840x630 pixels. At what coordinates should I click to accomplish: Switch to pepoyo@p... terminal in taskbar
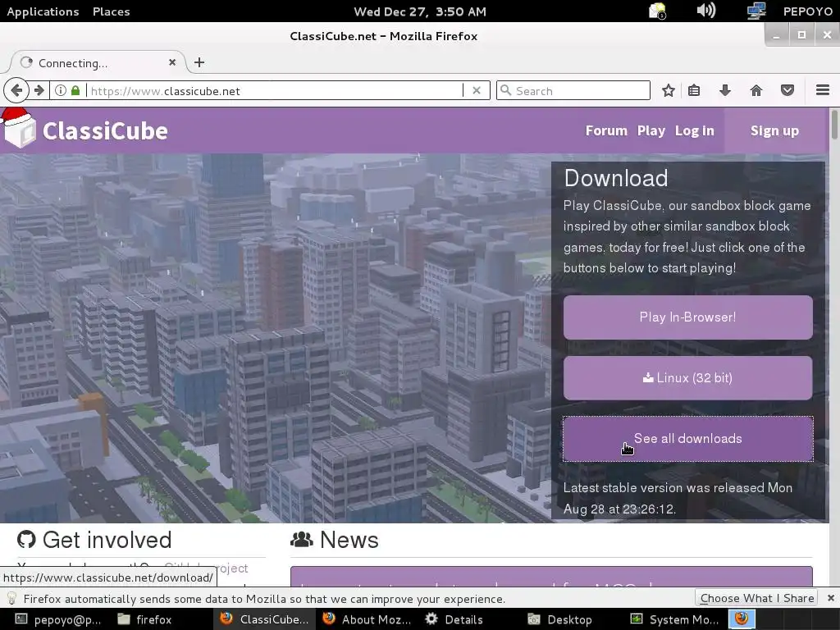point(58,619)
